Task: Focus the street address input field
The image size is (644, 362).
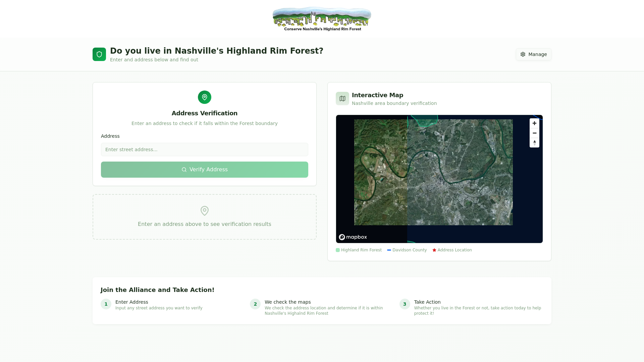Action: pyautogui.click(x=205, y=149)
